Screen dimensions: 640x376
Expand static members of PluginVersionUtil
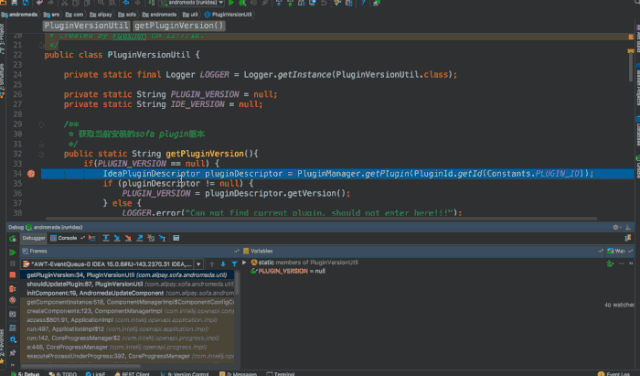pos(244,263)
